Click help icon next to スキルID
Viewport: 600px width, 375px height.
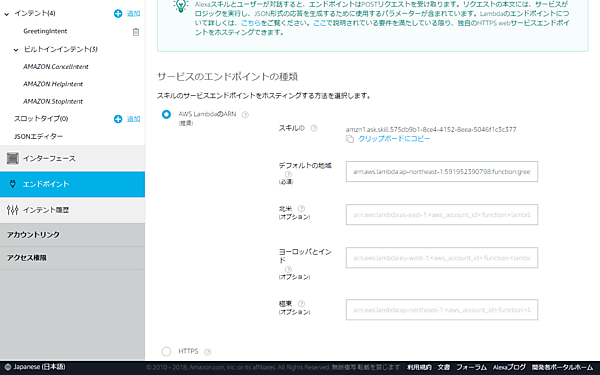coord(314,128)
